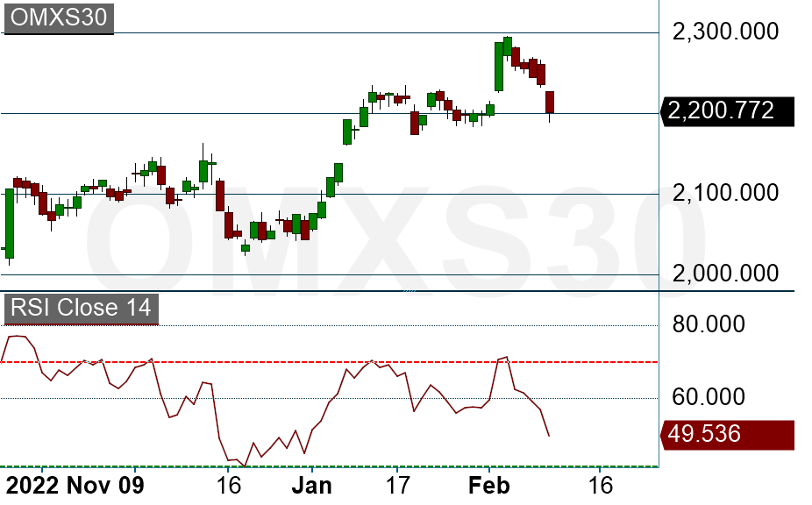
Task: Click the 16 date label before Jan
Action: click(228, 486)
